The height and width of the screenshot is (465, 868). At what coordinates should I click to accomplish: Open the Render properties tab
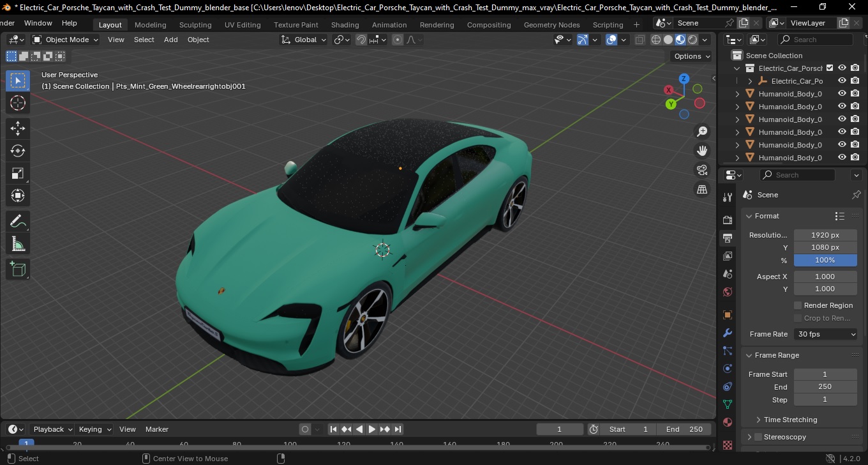728,220
